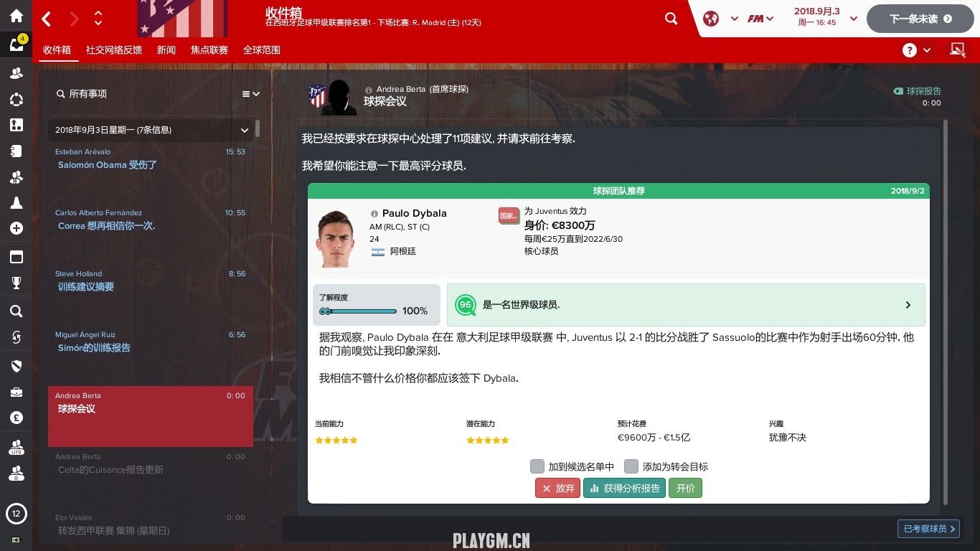Switch to the 社交网络反馈 tab
Screen dimensions: 980x551
point(113,50)
